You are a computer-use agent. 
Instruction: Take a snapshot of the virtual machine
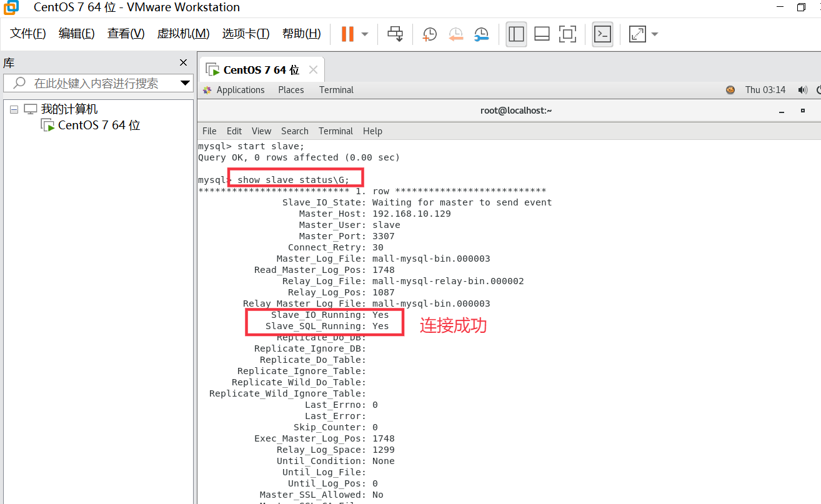point(429,34)
